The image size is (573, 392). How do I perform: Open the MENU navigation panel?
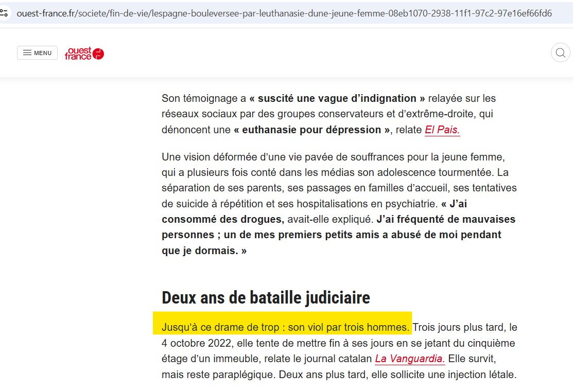pyautogui.click(x=37, y=52)
